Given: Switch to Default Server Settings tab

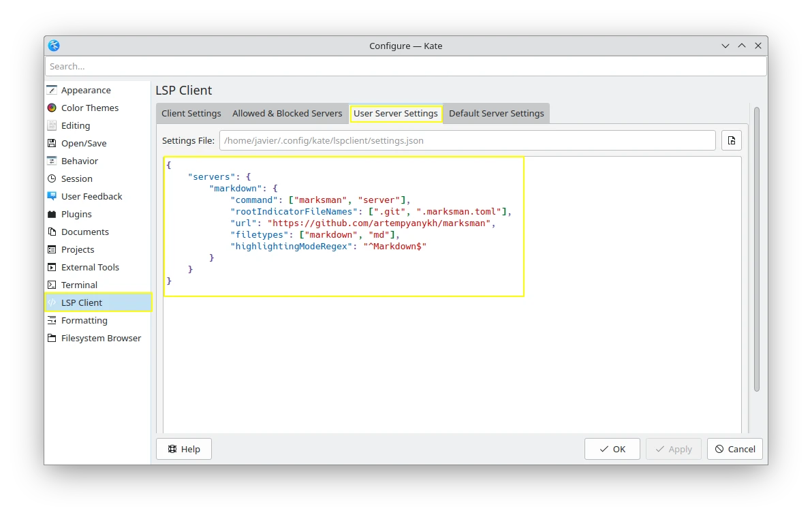Looking at the screenshot, I should tap(496, 114).
